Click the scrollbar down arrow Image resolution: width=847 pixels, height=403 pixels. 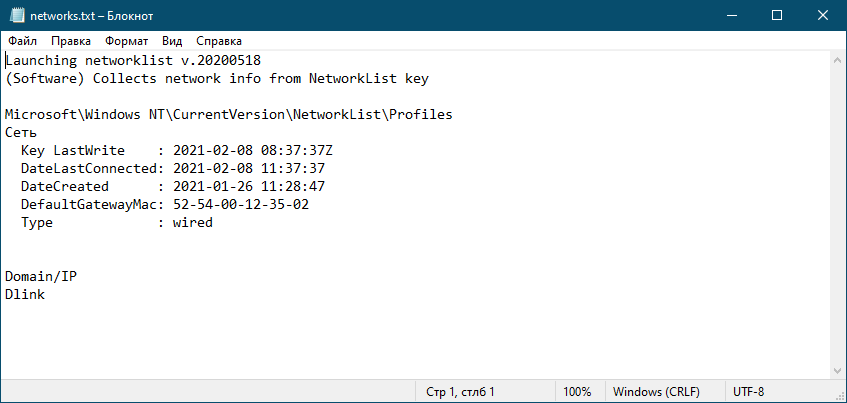click(x=837, y=371)
